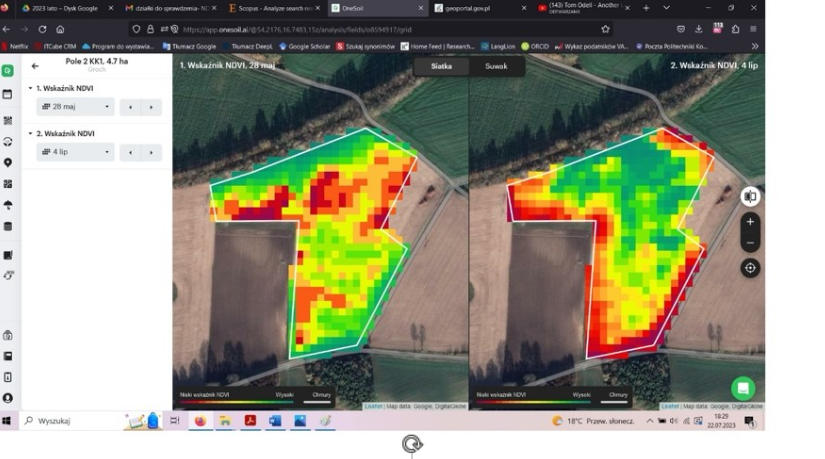Switch view to Suwak mode
Image resolution: width=825 pixels, height=459 pixels.
click(496, 66)
